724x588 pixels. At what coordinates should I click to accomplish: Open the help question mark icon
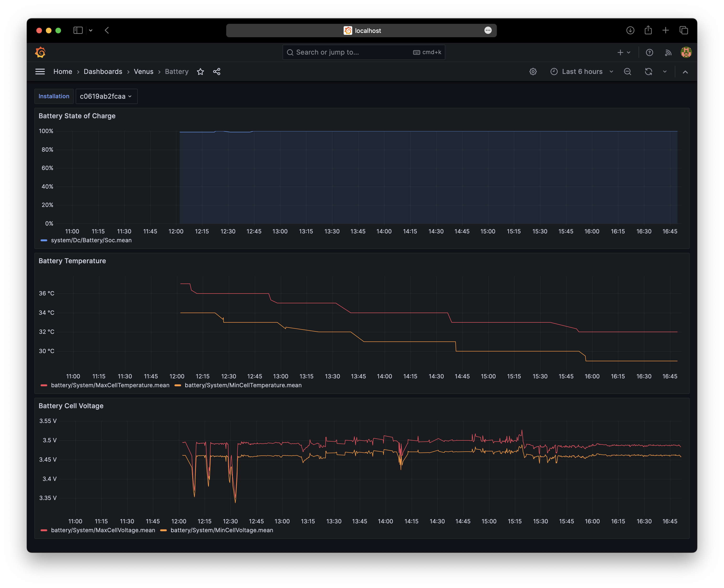(x=649, y=52)
